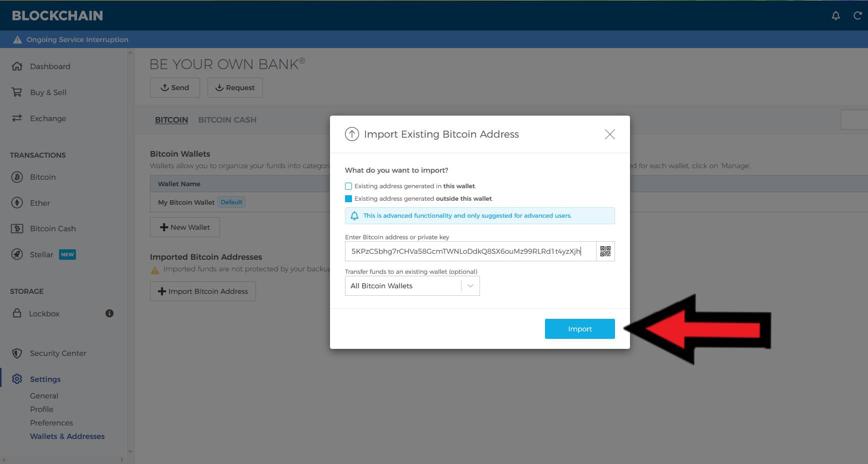The width and height of the screenshot is (868, 464).
Task: Click the Ongoing Service Interruption notice
Action: click(77, 40)
